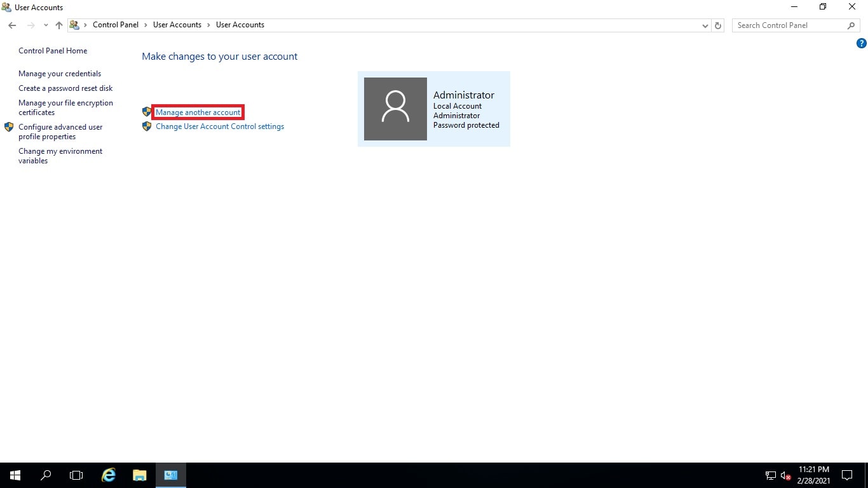The width and height of the screenshot is (868, 488).
Task: Click the Local Account text
Action: [x=458, y=106]
